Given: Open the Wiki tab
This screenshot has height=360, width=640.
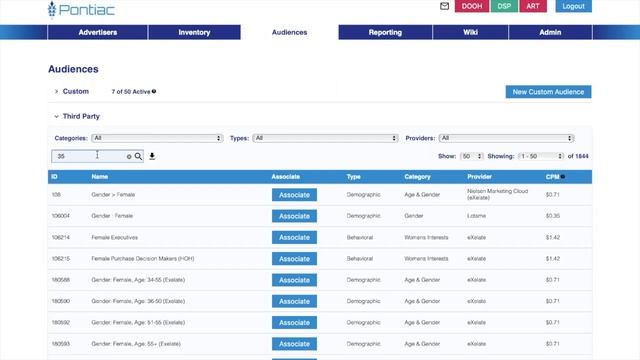Looking at the screenshot, I should (x=471, y=32).
